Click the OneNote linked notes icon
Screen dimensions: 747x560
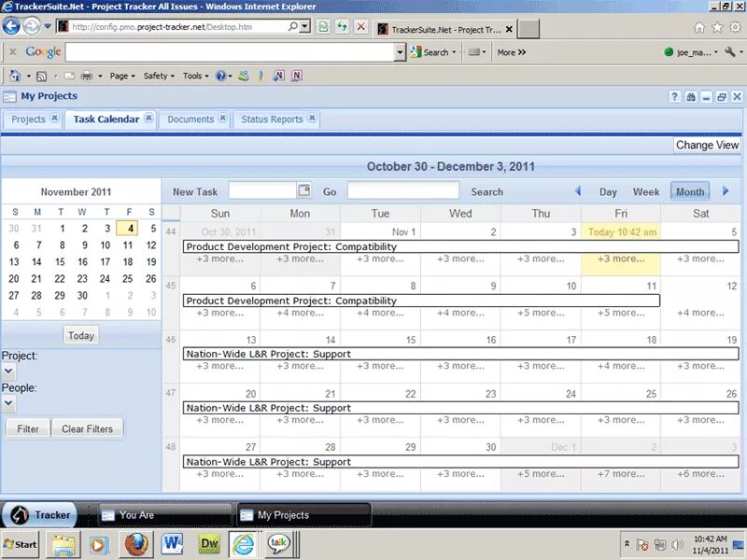pos(297,76)
